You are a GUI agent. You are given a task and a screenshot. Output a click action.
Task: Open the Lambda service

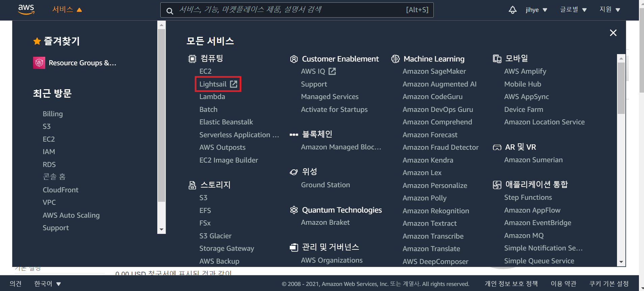point(212,97)
